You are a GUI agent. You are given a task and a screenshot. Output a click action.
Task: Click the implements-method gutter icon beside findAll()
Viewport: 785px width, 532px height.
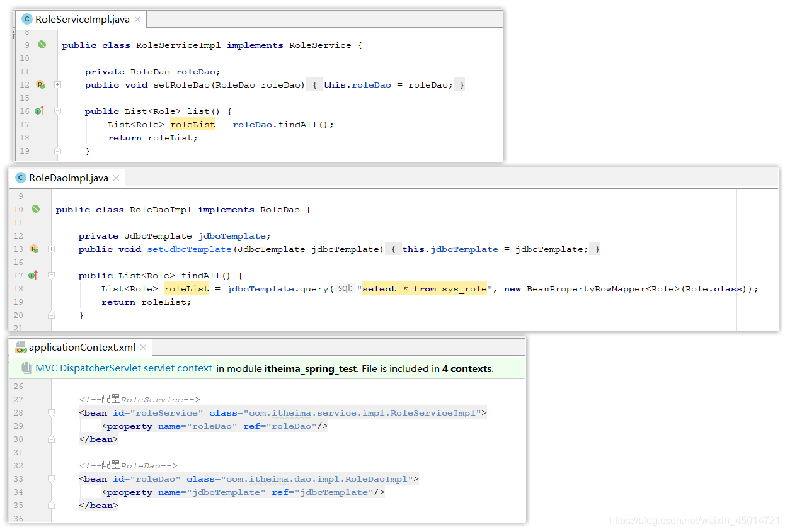(x=33, y=275)
